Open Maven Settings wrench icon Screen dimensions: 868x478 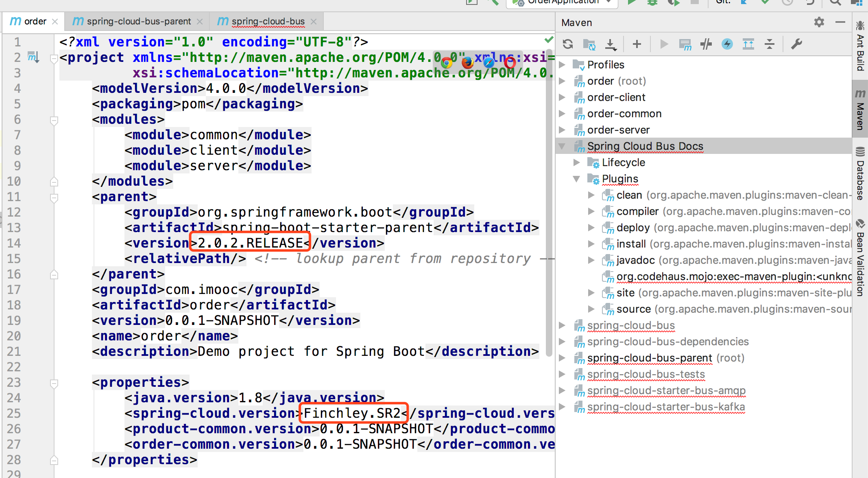click(x=796, y=44)
